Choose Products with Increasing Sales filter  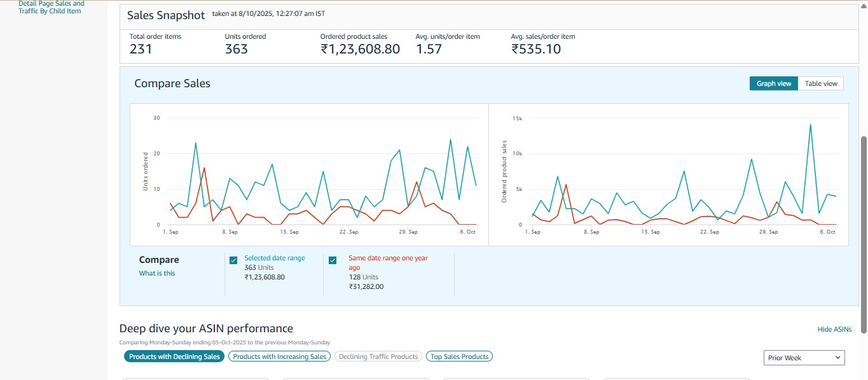click(279, 356)
